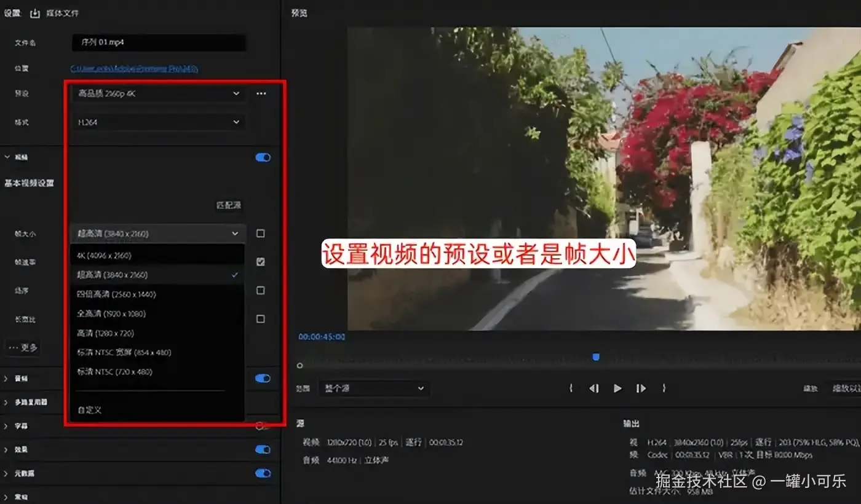Play the preview video
Viewport: 861px width, 504px height.
617,388
